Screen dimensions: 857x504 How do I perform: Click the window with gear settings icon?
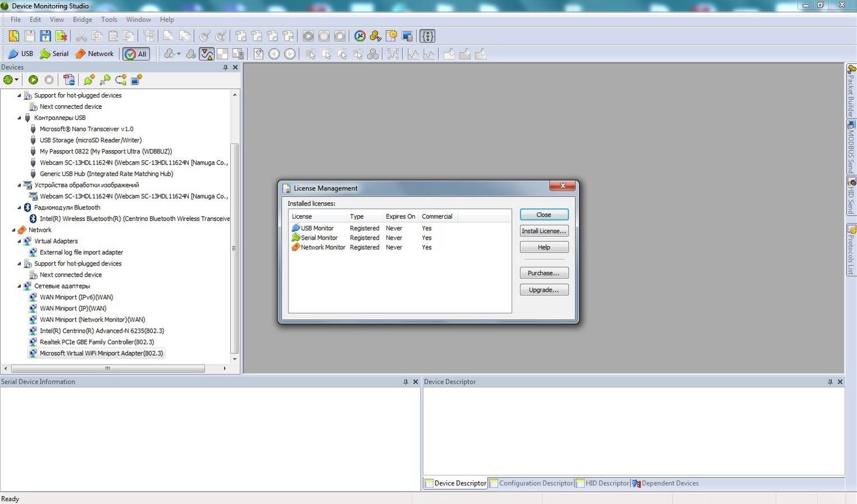click(391, 36)
